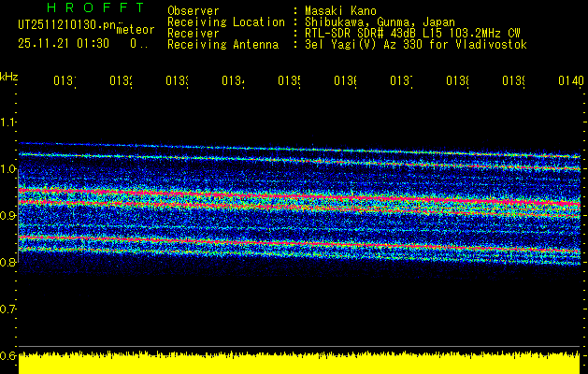588x374 pixels.
Task: Click the 1.0 kHz frequency axis label
Action: 8,169
